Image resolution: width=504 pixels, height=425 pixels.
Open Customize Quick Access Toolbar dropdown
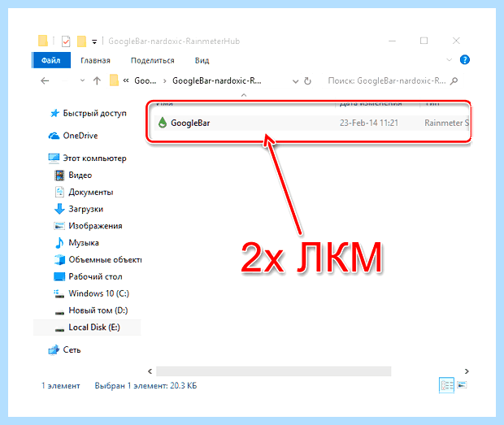click(x=94, y=41)
